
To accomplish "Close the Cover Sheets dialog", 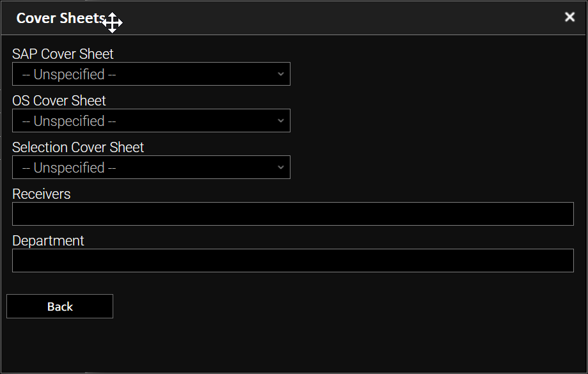I will click(x=569, y=17).
